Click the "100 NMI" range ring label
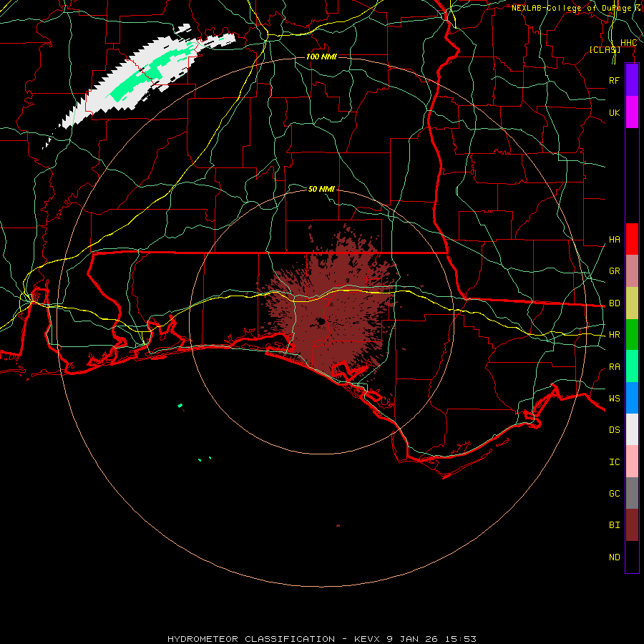This screenshot has height=644, width=644. 321,57
